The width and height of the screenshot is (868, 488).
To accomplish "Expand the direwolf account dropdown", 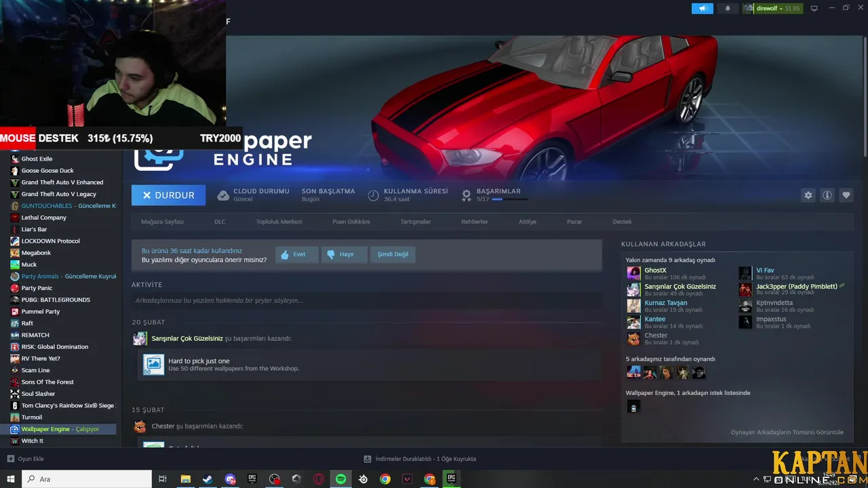I will click(x=772, y=8).
